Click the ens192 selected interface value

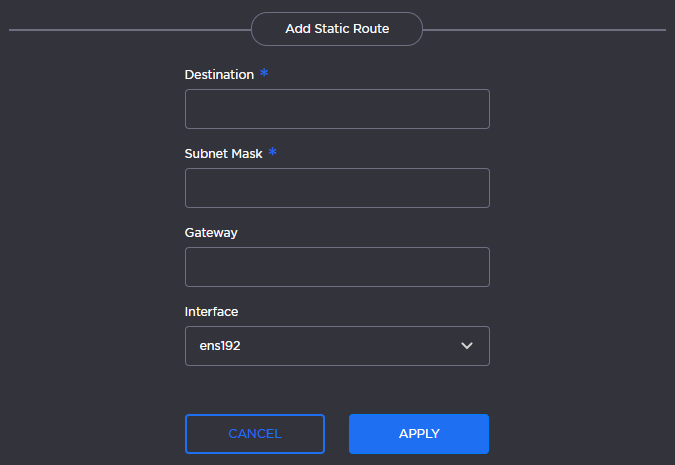[221, 346]
